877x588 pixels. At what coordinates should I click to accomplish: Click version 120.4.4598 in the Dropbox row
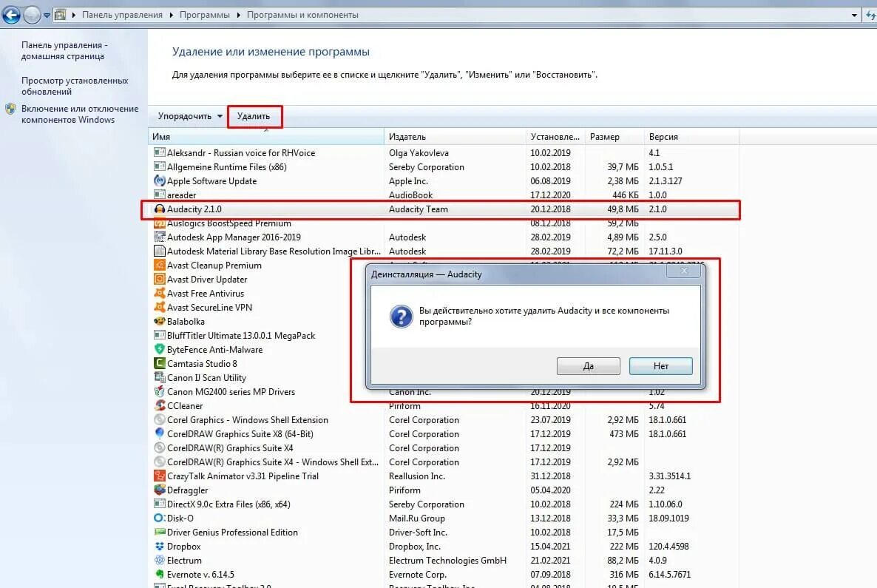668,546
